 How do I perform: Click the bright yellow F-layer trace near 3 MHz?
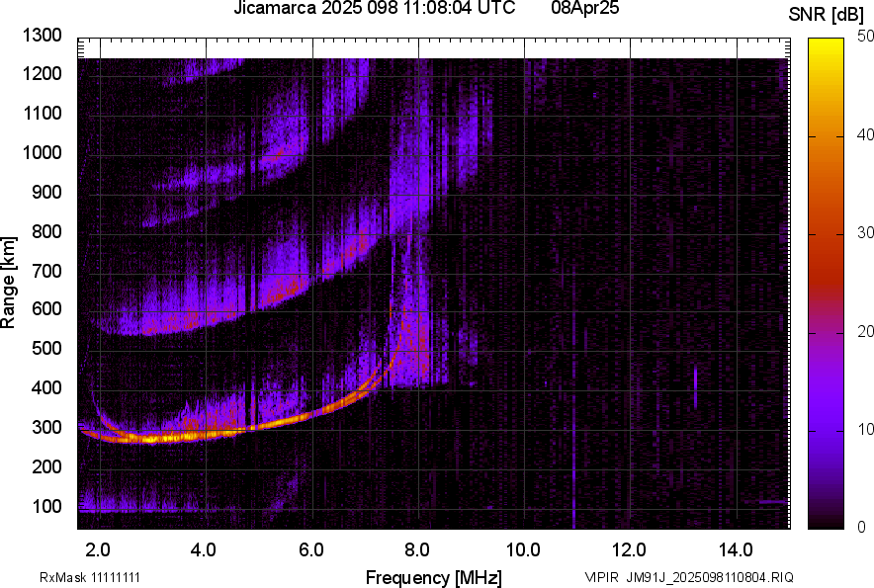150,439
